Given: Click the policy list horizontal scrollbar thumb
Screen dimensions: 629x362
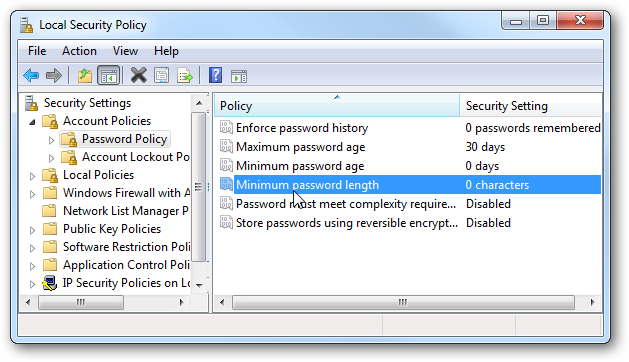Looking at the screenshot, I should click(x=403, y=302).
